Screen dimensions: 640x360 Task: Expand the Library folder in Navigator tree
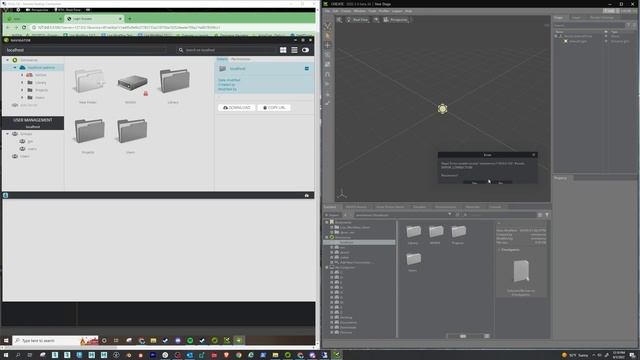pyautogui.click(x=22, y=82)
